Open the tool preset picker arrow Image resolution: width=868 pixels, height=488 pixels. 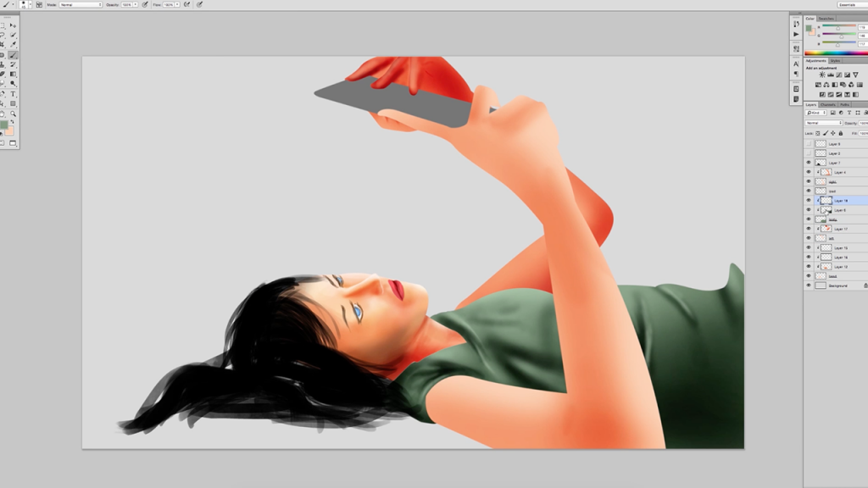[14, 4]
